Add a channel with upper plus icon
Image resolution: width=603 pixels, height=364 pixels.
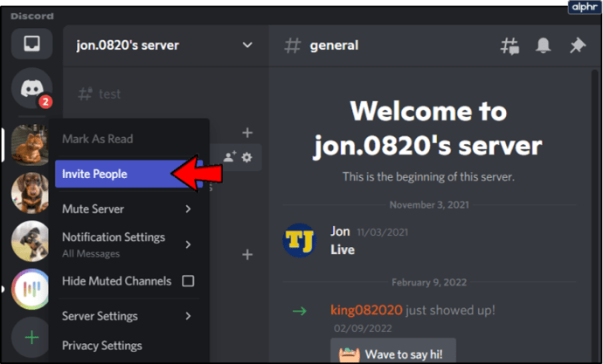(x=247, y=133)
